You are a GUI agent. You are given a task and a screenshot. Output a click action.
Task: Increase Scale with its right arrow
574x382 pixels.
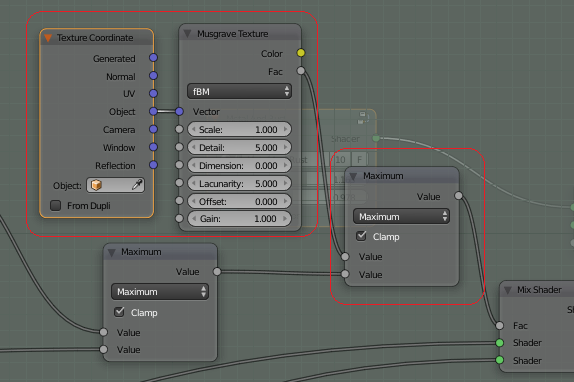[286, 129]
